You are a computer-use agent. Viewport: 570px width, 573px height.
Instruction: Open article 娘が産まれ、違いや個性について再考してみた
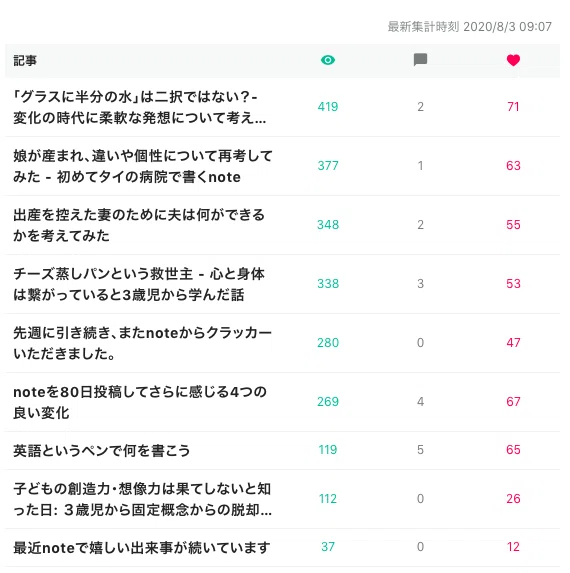coord(143,166)
